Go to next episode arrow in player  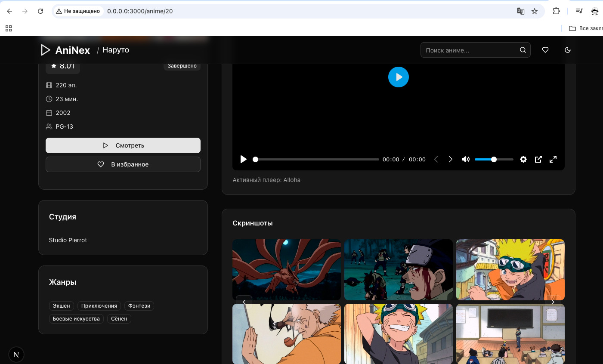tap(451, 159)
